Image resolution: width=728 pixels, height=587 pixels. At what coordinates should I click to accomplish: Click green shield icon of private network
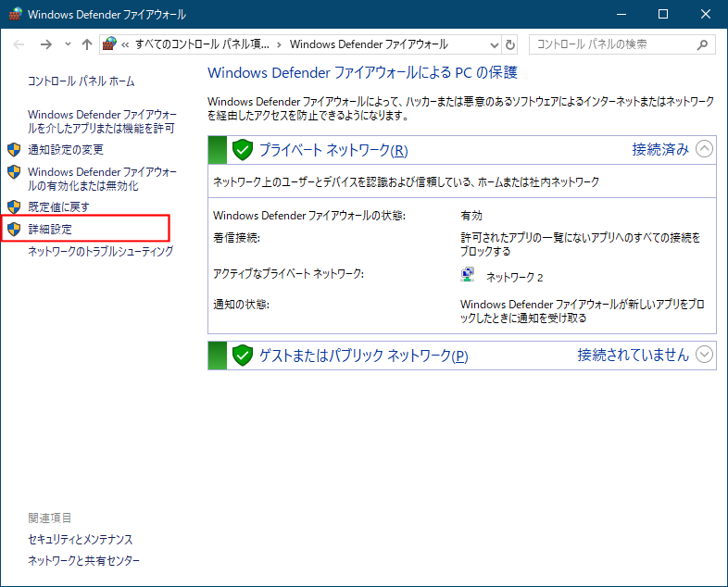pos(243,150)
